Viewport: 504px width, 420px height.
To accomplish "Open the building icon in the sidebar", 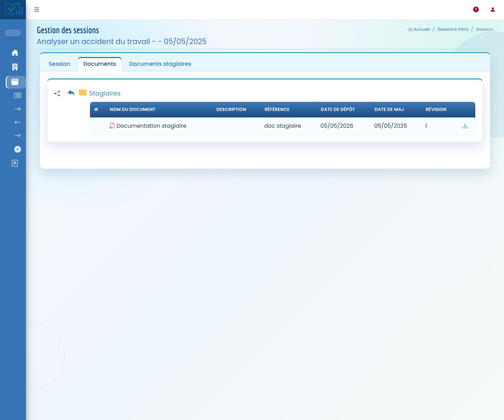I will (15, 67).
